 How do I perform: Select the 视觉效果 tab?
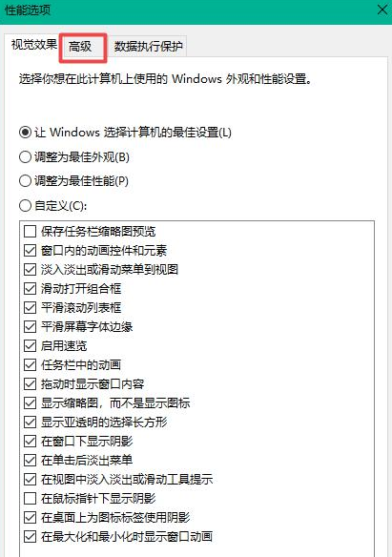33,45
